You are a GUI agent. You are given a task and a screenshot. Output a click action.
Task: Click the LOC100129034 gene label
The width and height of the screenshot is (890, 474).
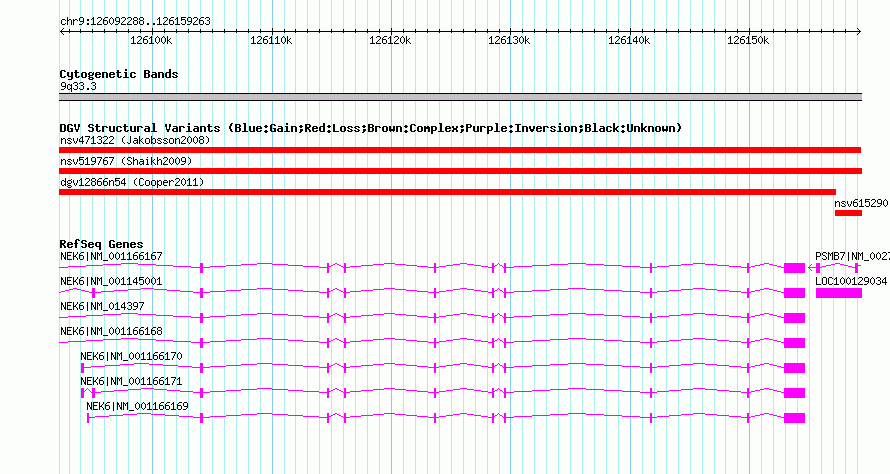851,282
